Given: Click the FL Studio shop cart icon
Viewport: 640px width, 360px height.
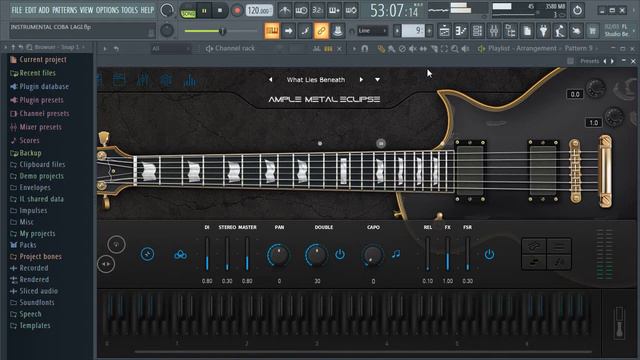Looking at the screenshot, I should (592, 31).
